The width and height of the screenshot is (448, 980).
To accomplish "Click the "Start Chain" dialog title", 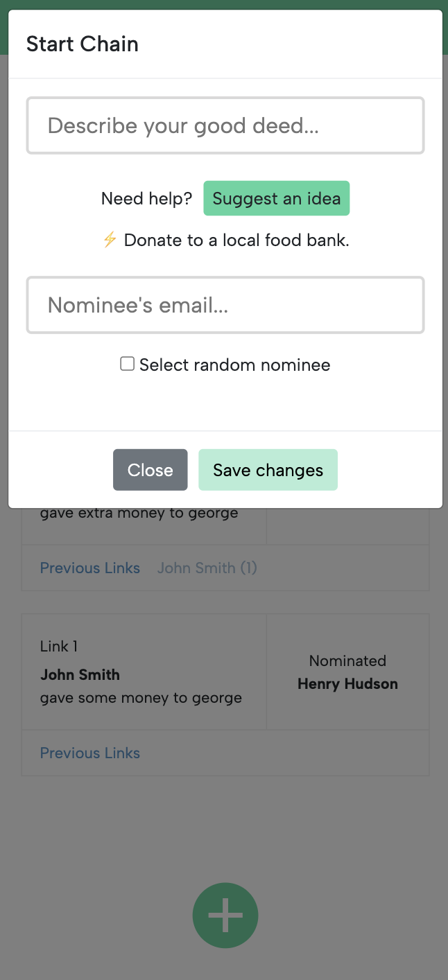I will 83,44.
